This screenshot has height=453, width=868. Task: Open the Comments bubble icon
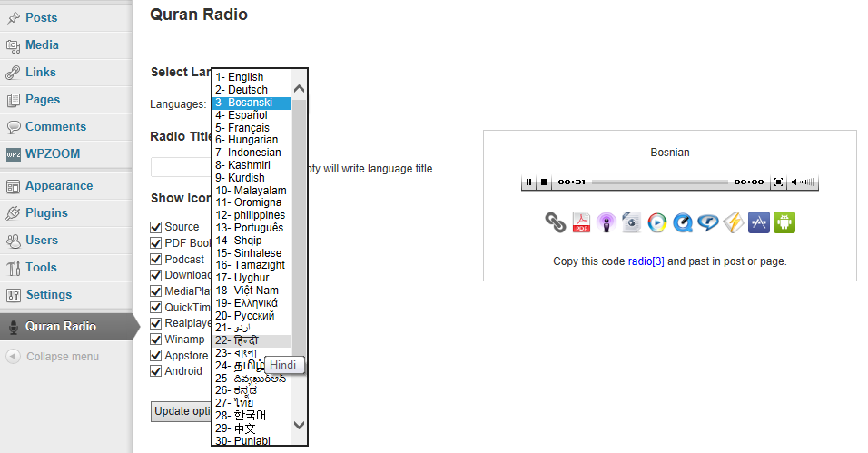tap(14, 127)
